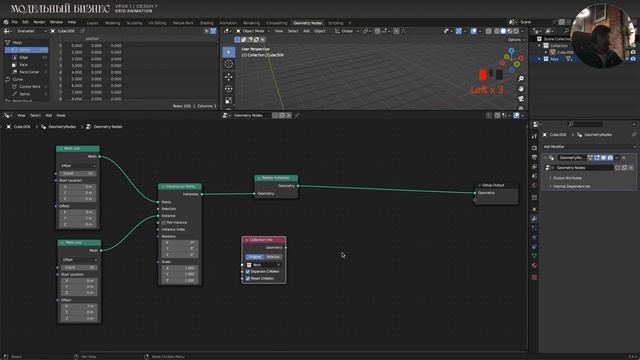Uncheck Separate Children in Collection Info node

[248, 271]
